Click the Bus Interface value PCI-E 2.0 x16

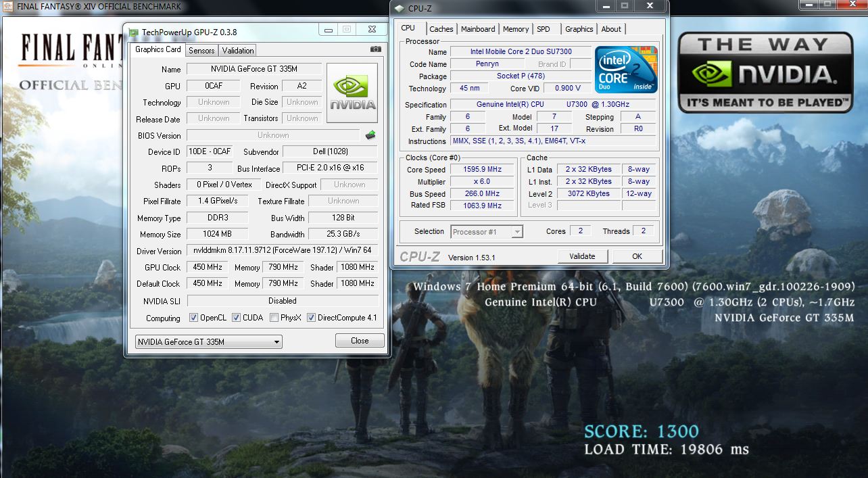point(330,168)
